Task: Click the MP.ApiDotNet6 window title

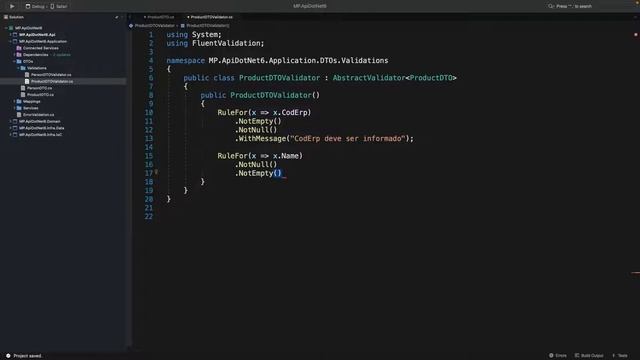Action: pyautogui.click(x=310, y=6)
